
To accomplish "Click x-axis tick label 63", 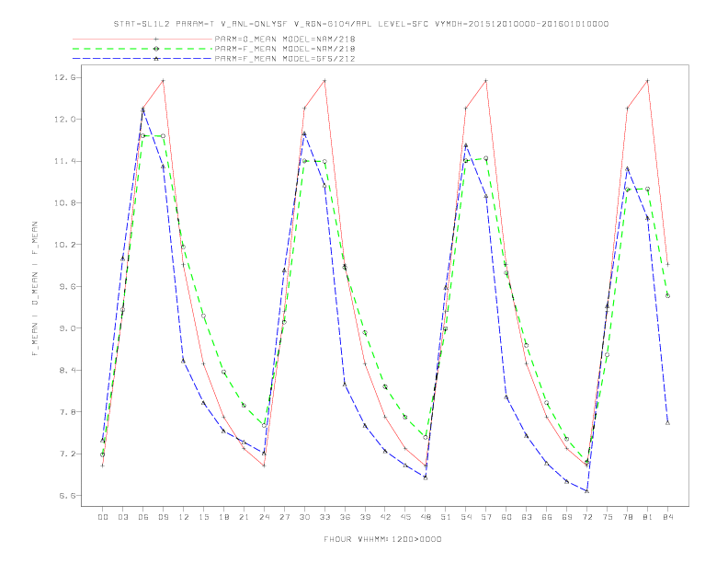I will (527, 517).
